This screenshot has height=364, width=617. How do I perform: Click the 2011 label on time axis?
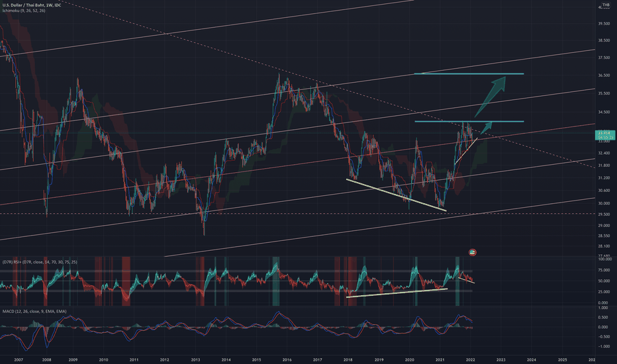(134, 359)
